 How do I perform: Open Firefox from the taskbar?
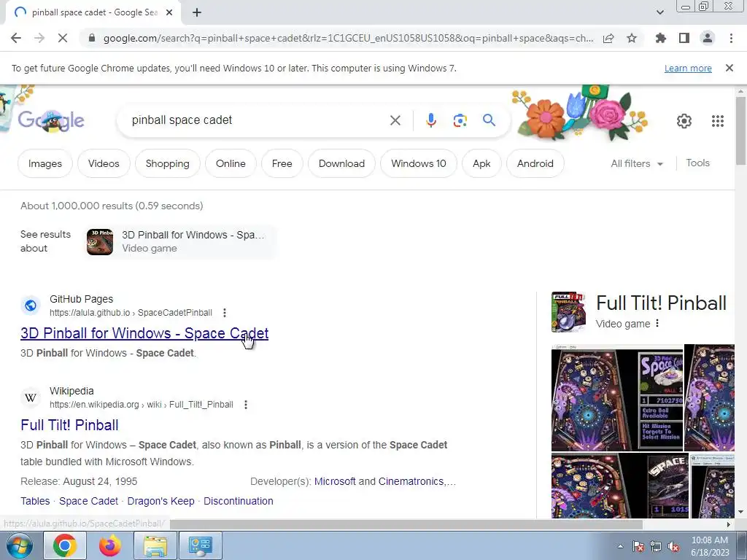click(x=110, y=545)
